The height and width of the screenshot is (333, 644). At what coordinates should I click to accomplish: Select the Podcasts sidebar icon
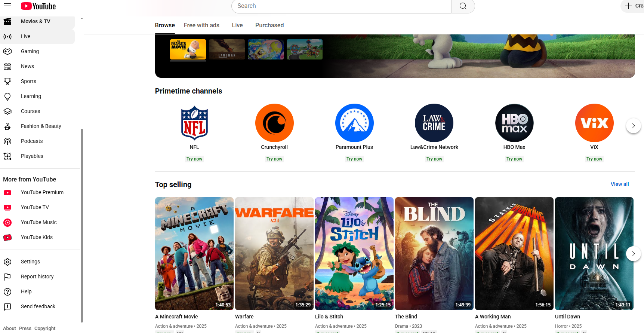pos(7,141)
